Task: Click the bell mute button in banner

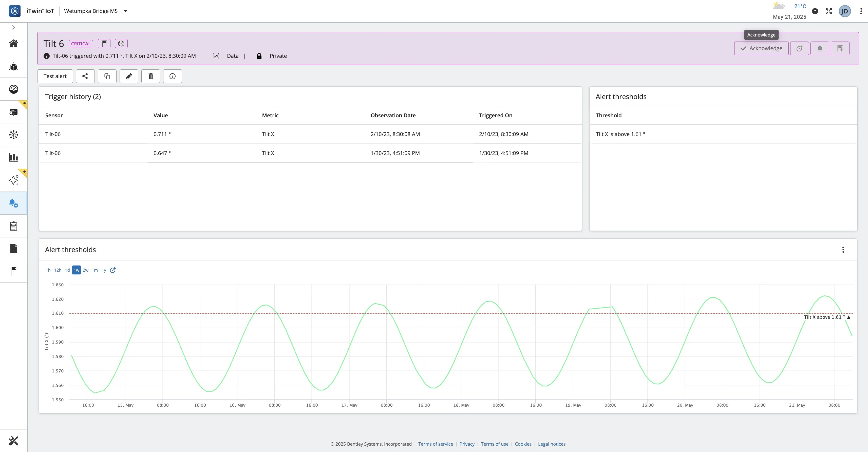Action: [819, 48]
